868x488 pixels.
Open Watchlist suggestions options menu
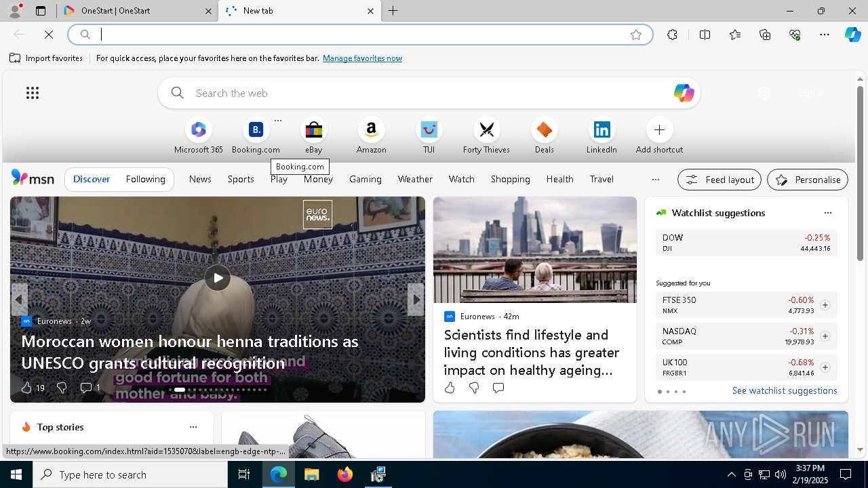827,213
